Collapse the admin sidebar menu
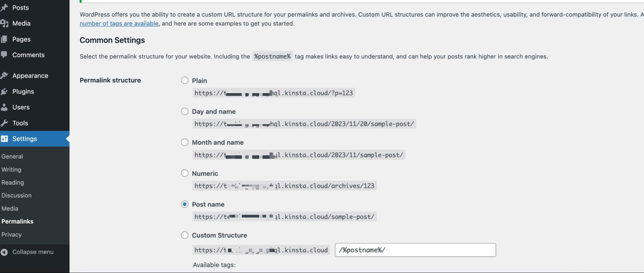Viewport: 644px width, 273px height. 32,252
